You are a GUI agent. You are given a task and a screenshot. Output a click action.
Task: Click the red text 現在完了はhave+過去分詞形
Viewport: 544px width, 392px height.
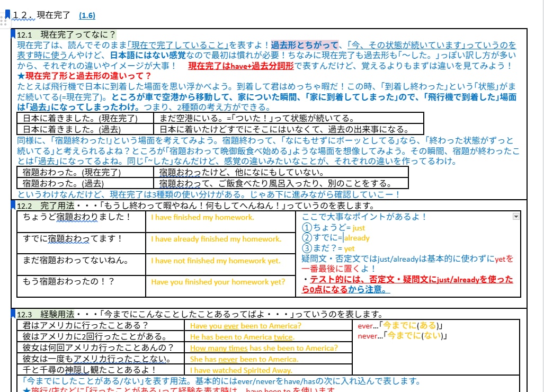click(241, 66)
